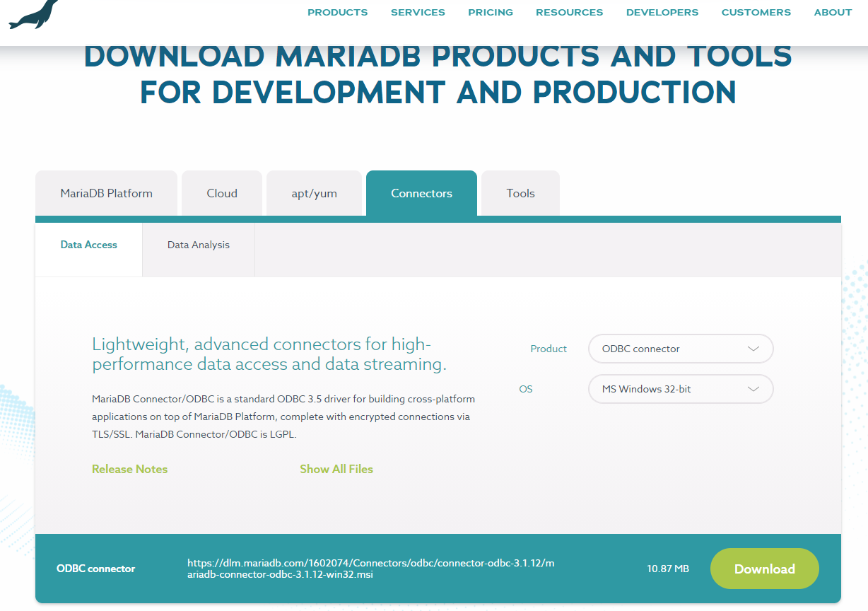Switch to the MariaDB Platform tab

(107, 193)
